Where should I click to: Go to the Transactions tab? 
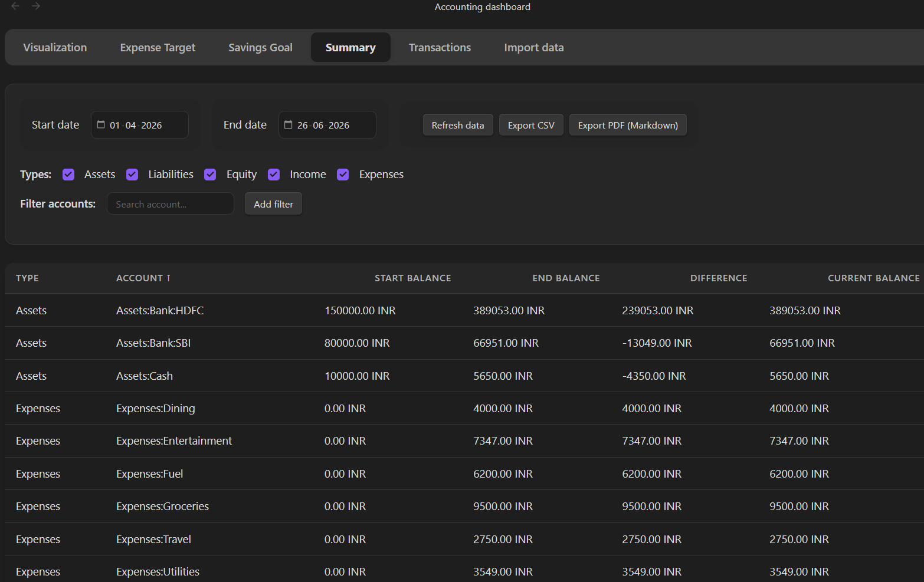440,48
